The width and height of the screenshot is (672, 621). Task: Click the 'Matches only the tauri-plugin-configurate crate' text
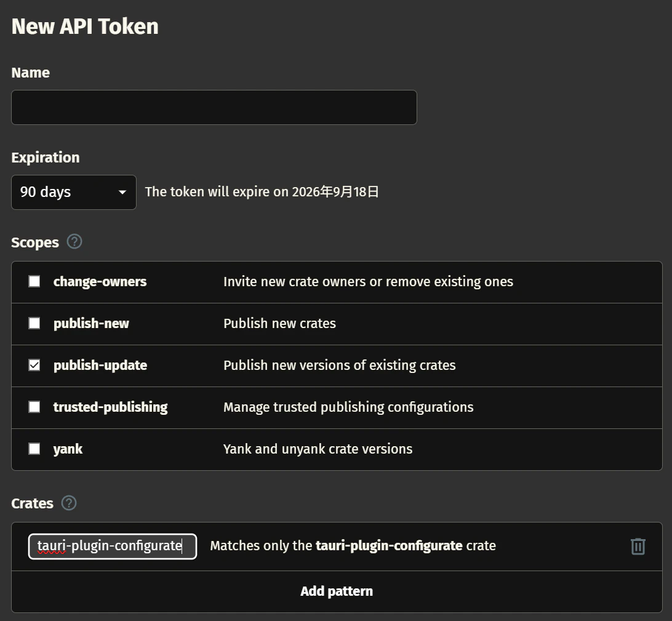tap(353, 545)
